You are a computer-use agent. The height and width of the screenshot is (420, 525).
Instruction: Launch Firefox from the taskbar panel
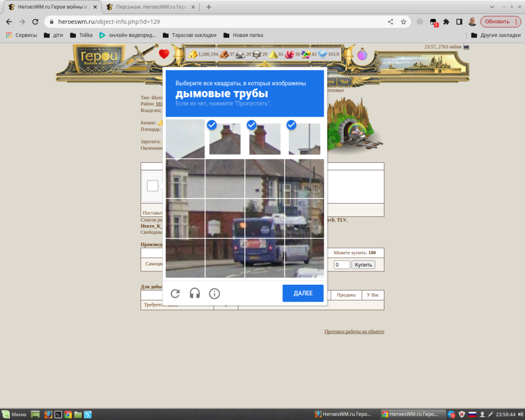pos(48,415)
